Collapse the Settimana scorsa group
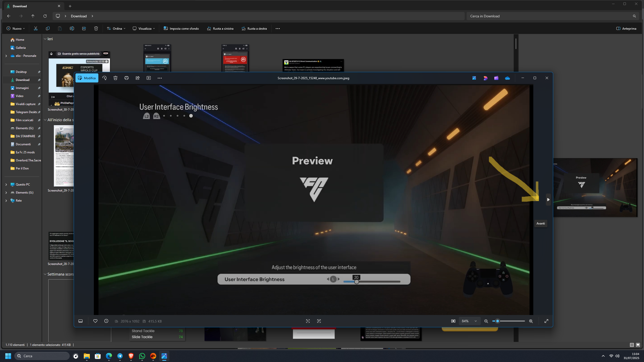Viewport: 644px width, 362px height. 45,274
